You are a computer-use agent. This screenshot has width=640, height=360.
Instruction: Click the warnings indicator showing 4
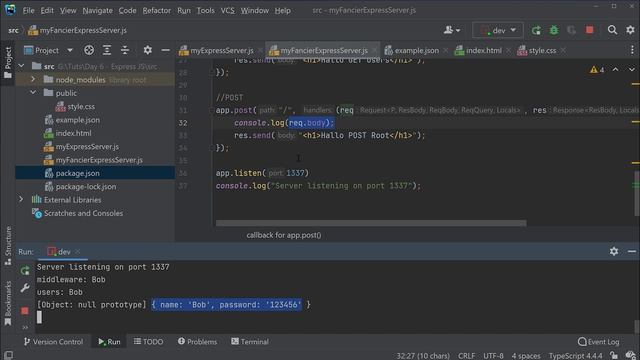597,70
